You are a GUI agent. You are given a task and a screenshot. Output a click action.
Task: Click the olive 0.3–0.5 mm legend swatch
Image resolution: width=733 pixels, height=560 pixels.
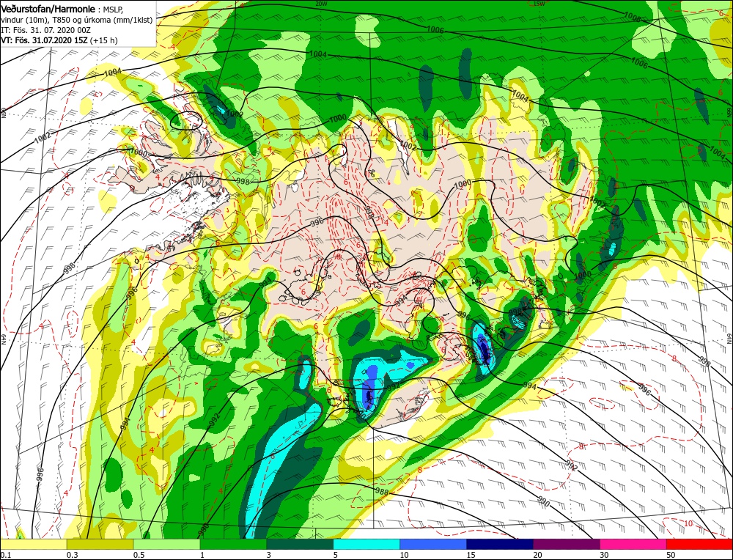pyautogui.click(x=100, y=544)
